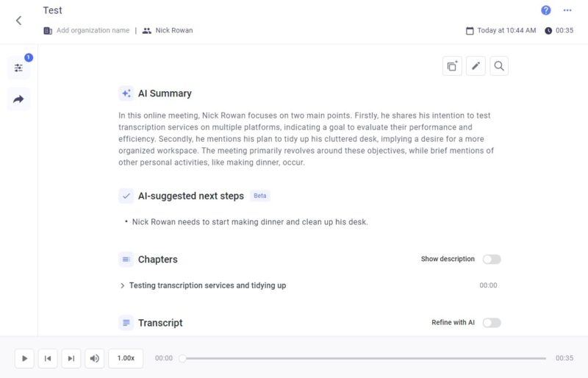Click the back arrow icon
This screenshot has height=378, width=588.
(x=19, y=21)
